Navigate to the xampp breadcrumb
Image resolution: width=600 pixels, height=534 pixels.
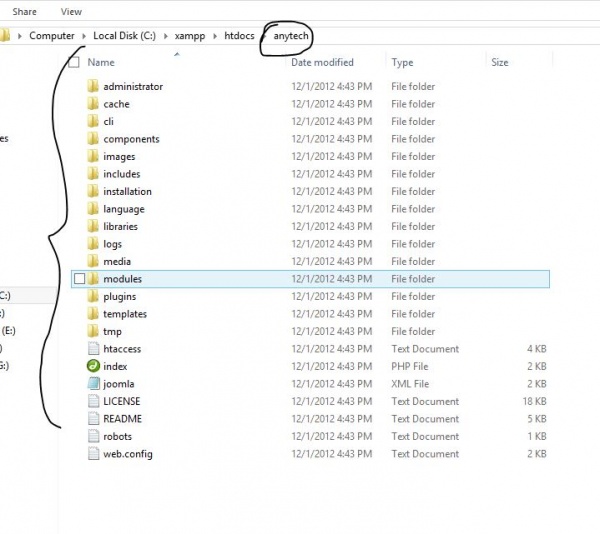190,36
